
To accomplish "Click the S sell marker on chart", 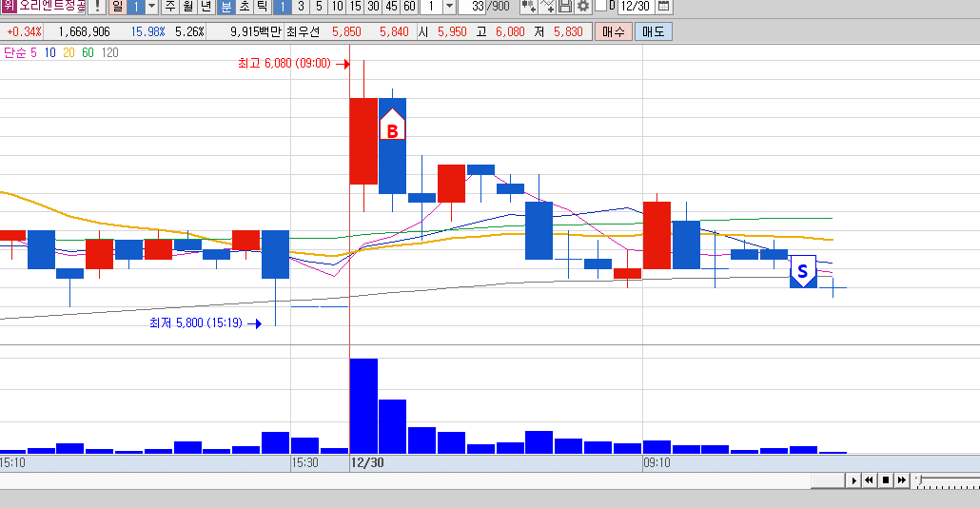I will point(803,270).
